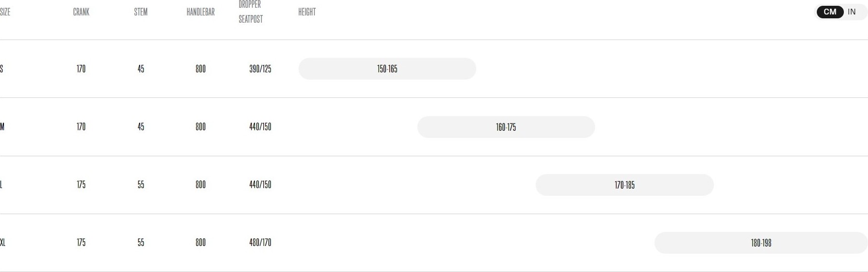Click the SIZE column header
868x272 pixels.
click(x=5, y=12)
